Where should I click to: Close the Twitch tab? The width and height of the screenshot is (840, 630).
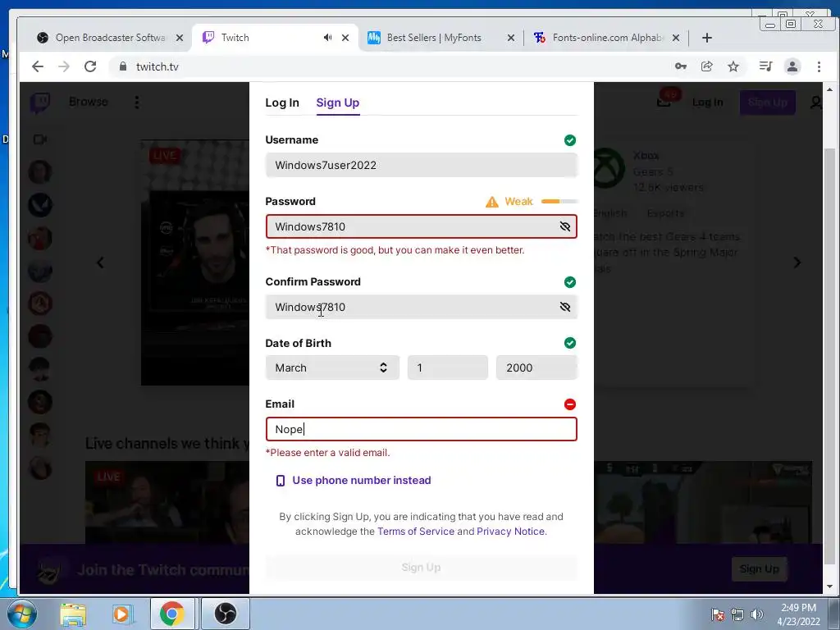345,38
